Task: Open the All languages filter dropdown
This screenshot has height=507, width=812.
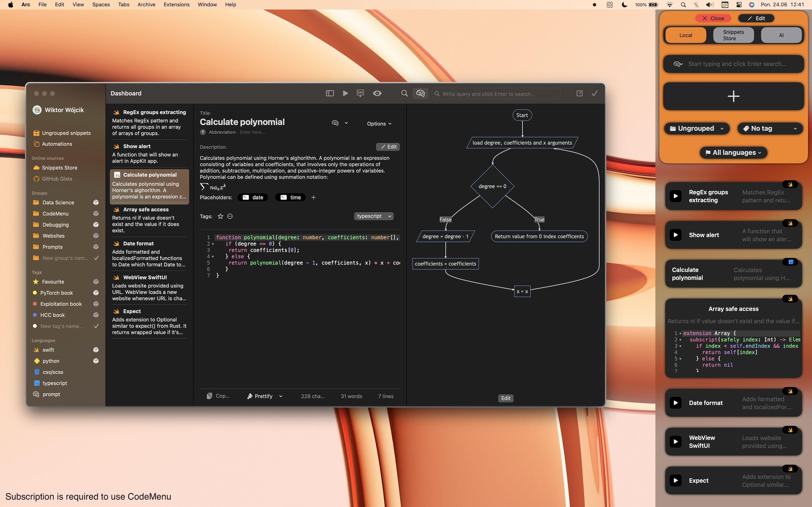Action: tap(733, 153)
